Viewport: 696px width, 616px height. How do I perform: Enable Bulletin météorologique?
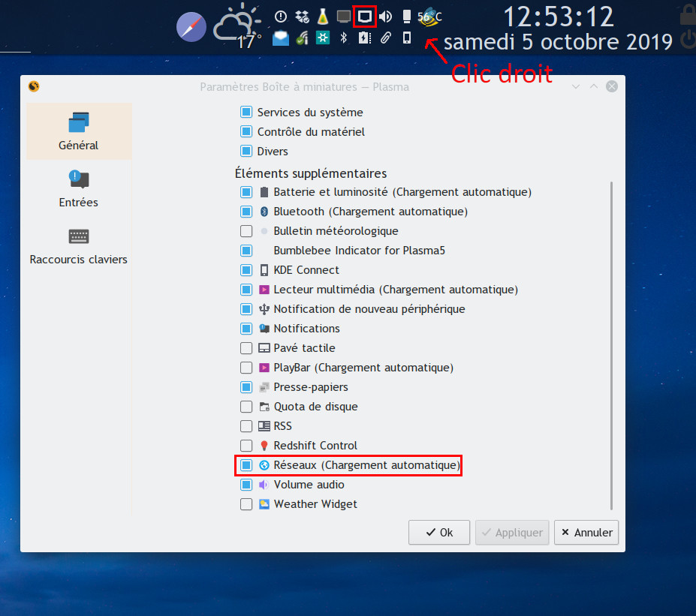click(246, 230)
